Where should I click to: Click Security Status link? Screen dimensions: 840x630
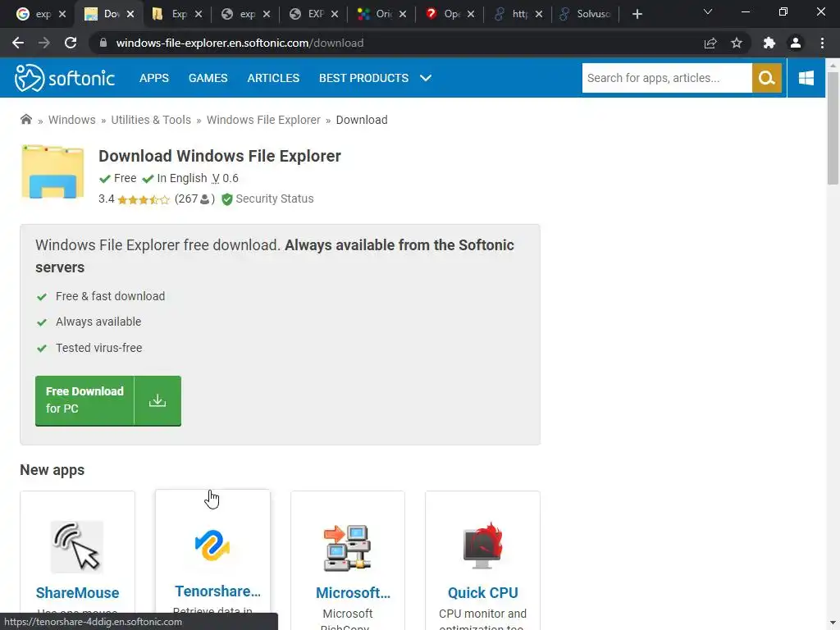275,199
